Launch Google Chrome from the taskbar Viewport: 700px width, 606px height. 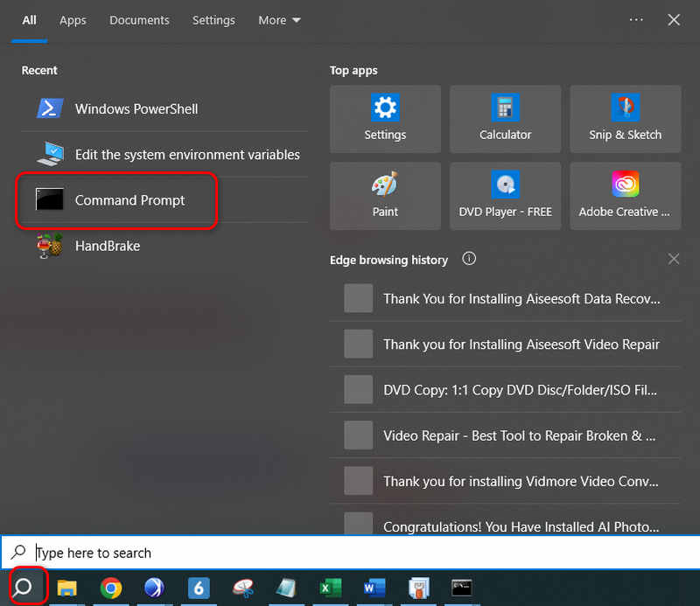pyautogui.click(x=111, y=588)
